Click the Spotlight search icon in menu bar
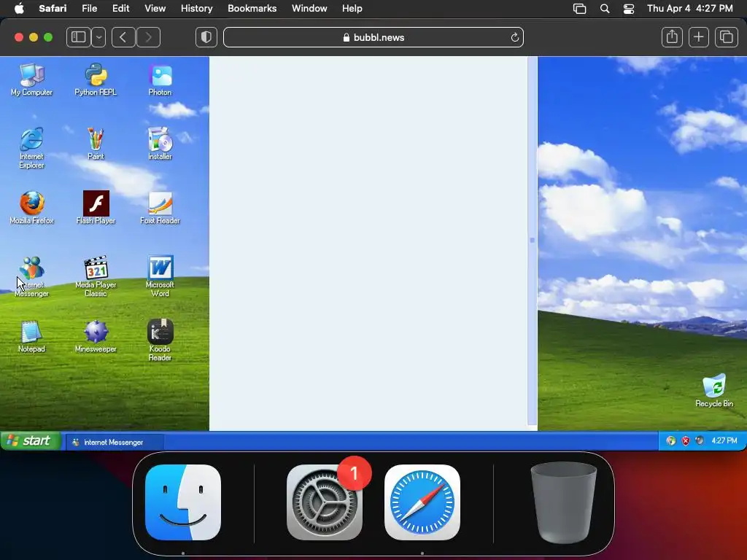This screenshot has height=560, width=747. click(605, 9)
